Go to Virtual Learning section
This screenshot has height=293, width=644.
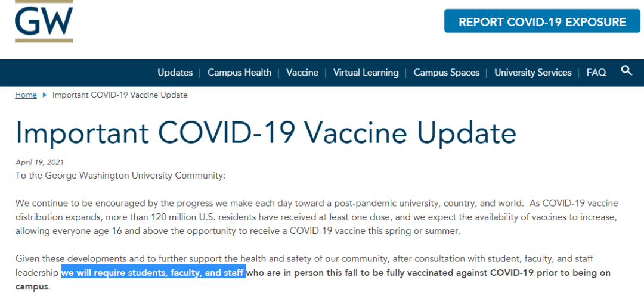pos(366,73)
